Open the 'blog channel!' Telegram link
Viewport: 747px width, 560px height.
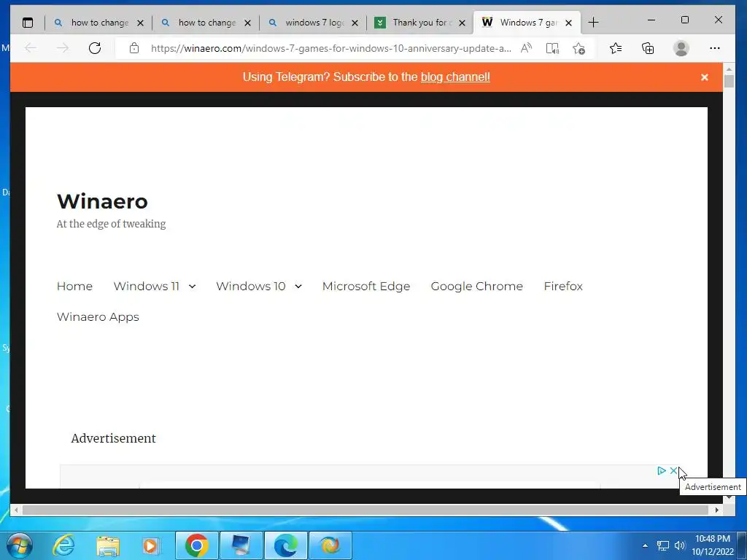455,77
